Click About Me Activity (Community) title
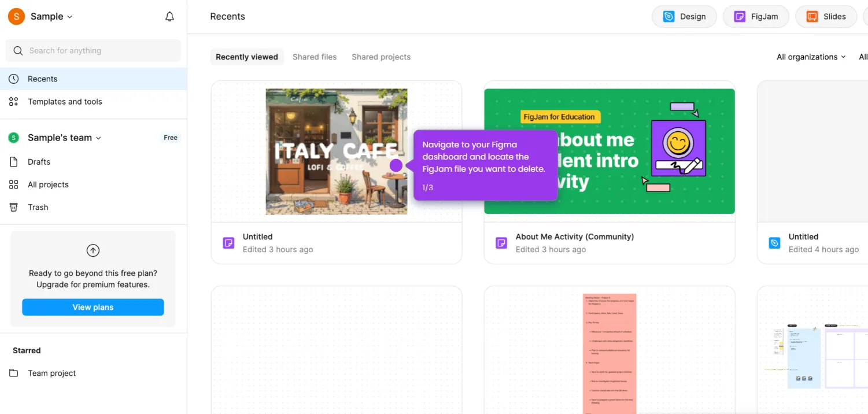 tap(575, 236)
